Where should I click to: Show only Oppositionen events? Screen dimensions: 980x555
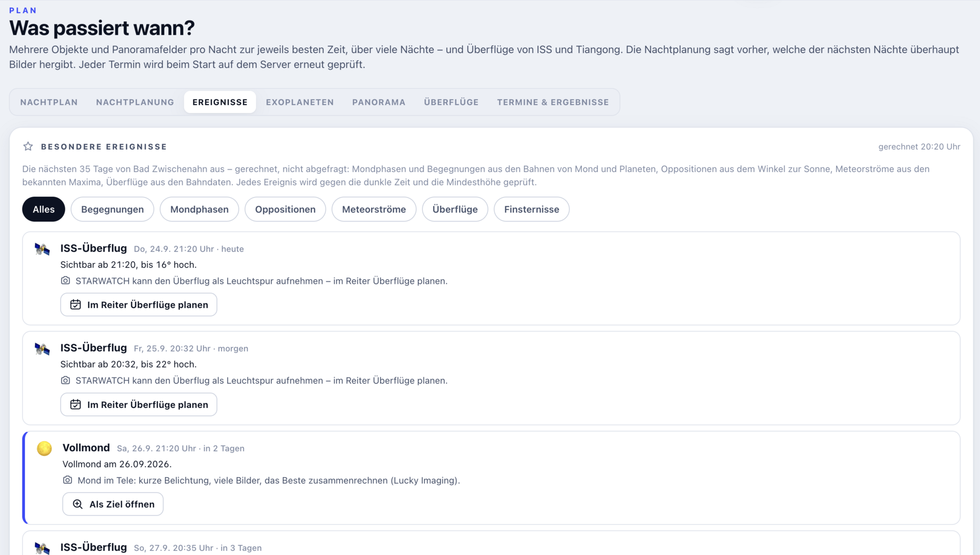click(x=285, y=209)
